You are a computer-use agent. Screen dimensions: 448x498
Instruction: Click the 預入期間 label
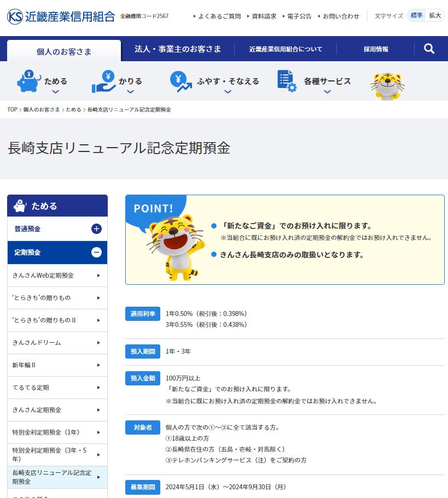pyautogui.click(x=143, y=351)
